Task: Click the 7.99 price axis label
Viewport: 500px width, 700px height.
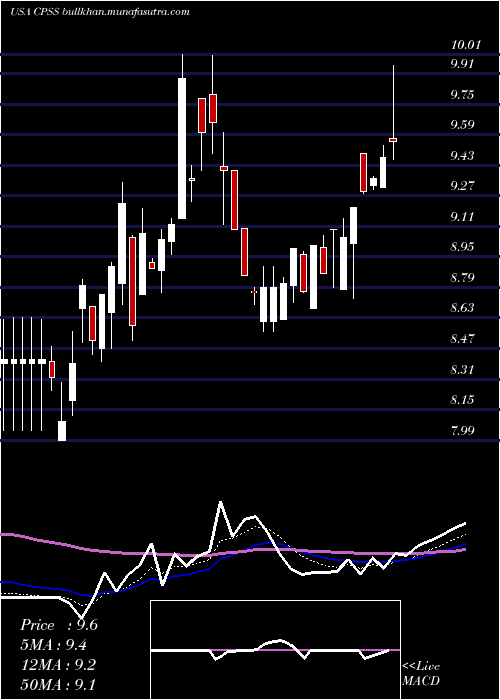Action: 462,431
